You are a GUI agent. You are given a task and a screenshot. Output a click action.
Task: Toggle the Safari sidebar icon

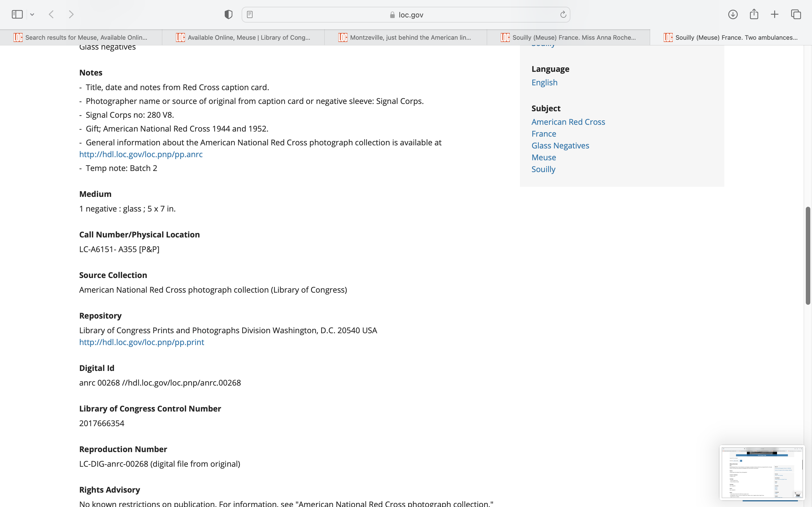(x=17, y=14)
